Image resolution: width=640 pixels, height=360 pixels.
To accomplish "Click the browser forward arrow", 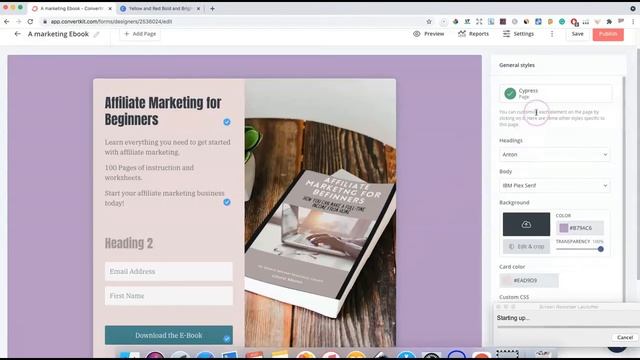I will (x=18, y=22).
